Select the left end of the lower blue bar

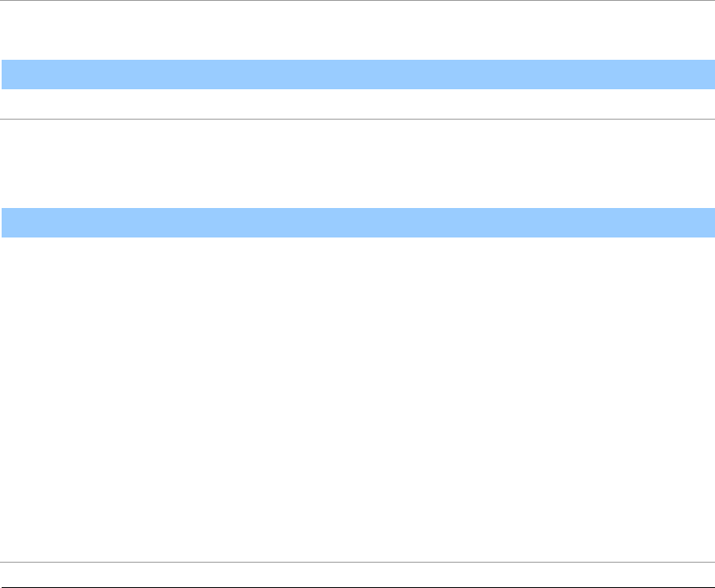point(10,223)
